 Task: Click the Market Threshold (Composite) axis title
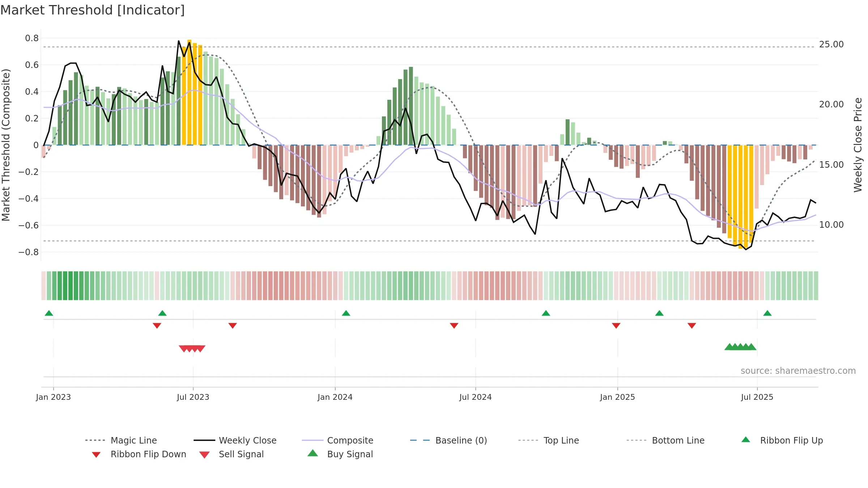tap(6, 145)
